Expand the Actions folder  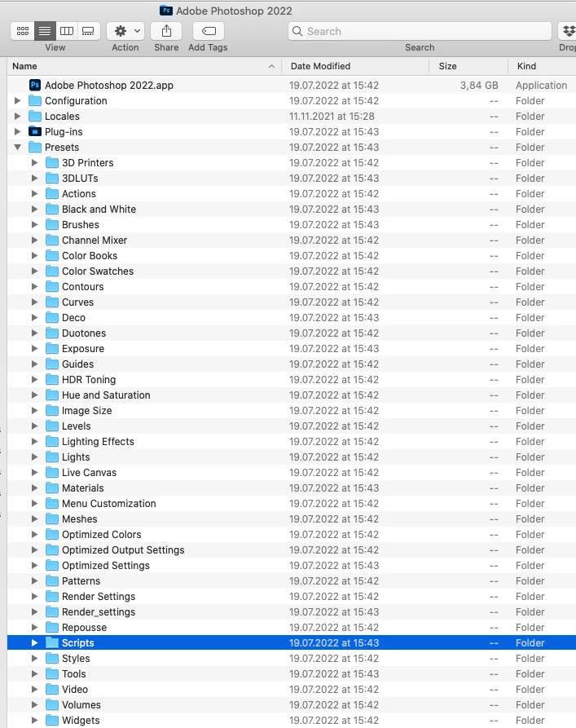(34, 193)
